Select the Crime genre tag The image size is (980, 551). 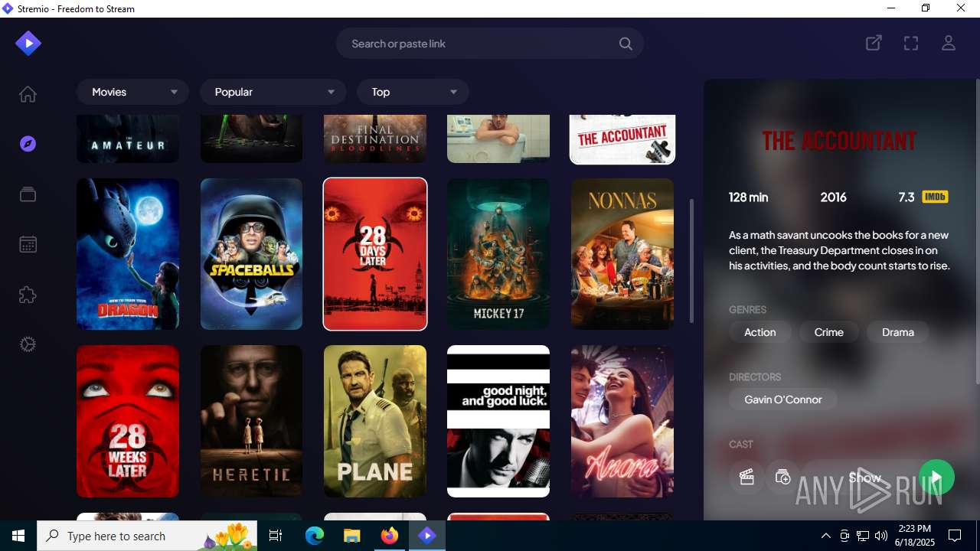click(828, 332)
